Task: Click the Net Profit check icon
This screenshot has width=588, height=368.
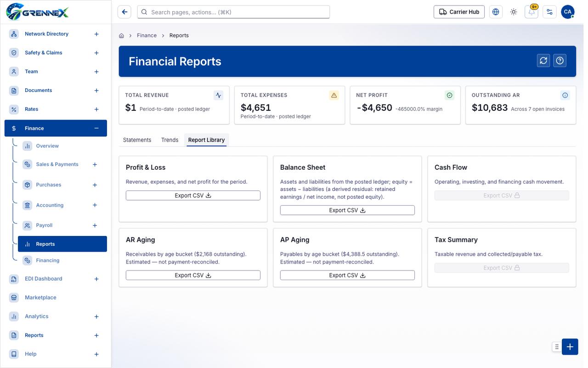Action: [450, 95]
